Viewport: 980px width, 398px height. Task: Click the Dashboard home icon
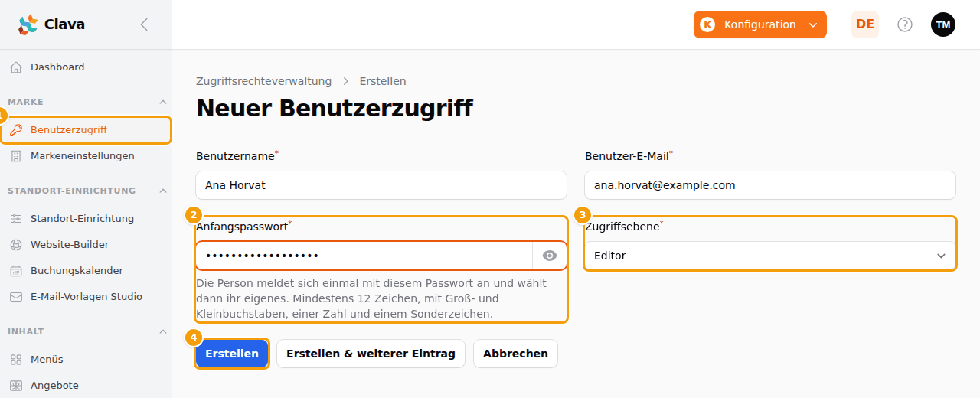pyautogui.click(x=16, y=67)
